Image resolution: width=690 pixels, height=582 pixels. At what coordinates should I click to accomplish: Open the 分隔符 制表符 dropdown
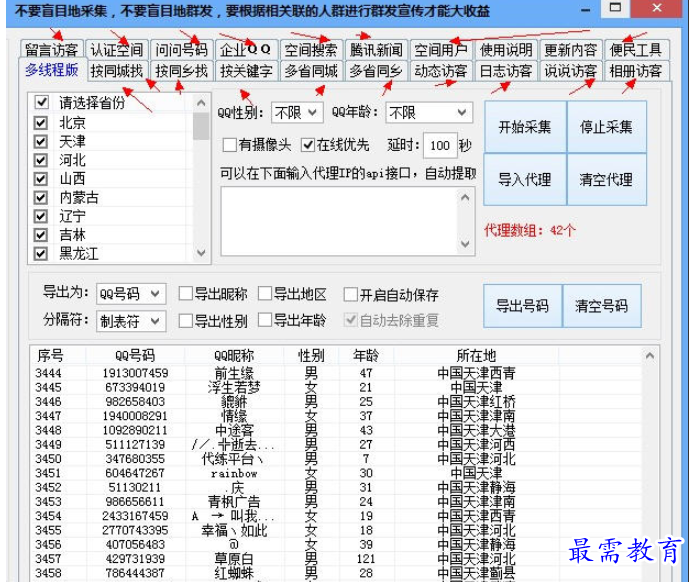pos(131,321)
